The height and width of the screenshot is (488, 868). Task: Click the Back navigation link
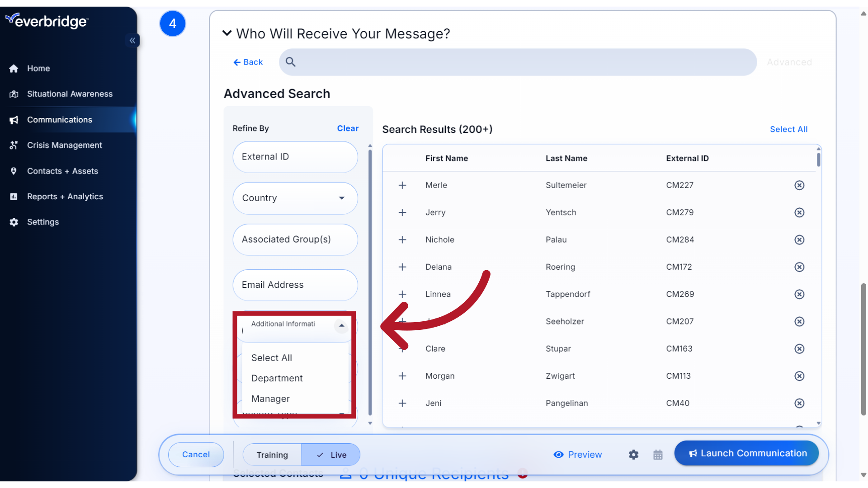247,61
